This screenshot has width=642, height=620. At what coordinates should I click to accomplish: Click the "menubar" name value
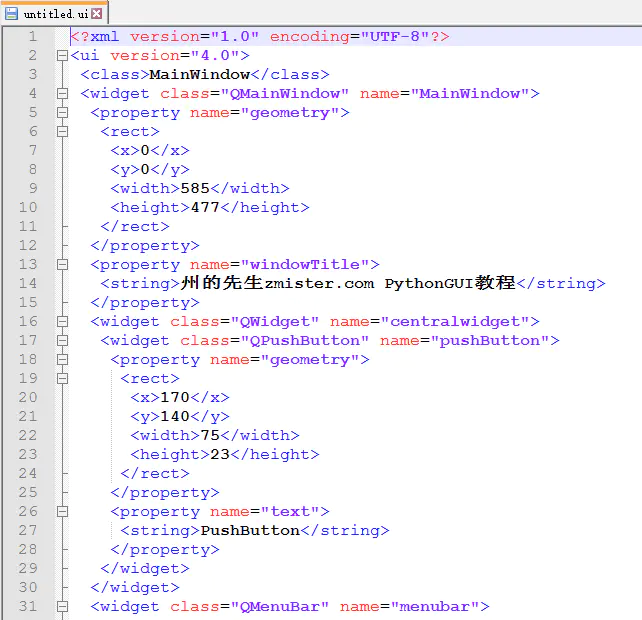(435, 606)
